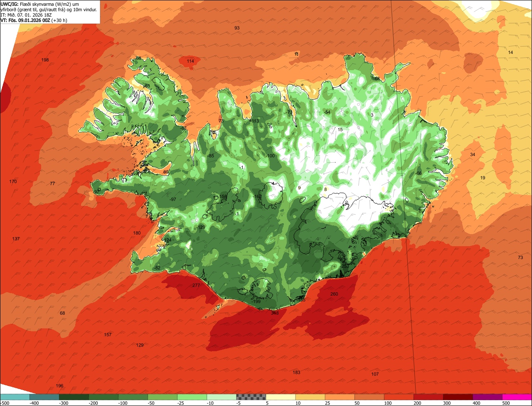Click the value 93 at top of map

click(237, 28)
